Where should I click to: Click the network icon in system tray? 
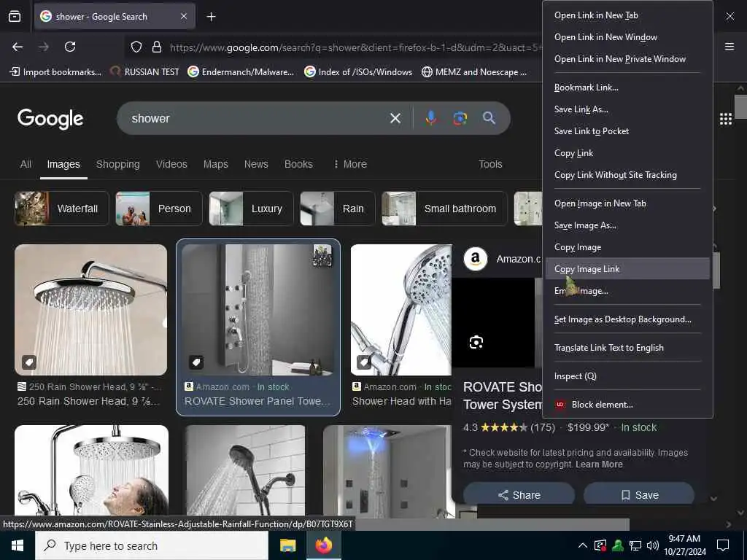635,545
